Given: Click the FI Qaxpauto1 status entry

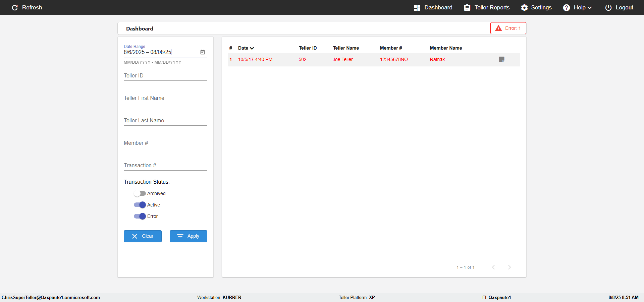Looking at the screenshot, I should click(x=497, y=297).
